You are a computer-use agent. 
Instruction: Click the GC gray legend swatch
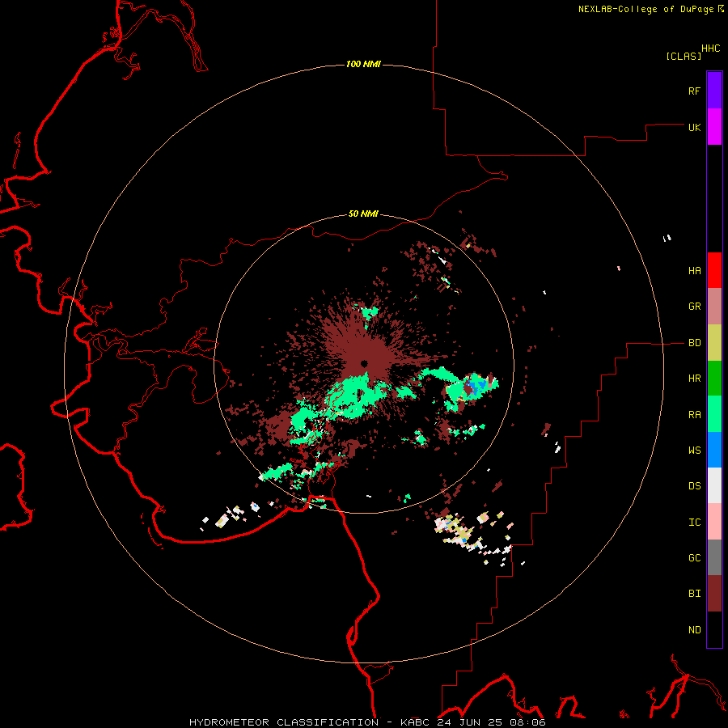714,557
